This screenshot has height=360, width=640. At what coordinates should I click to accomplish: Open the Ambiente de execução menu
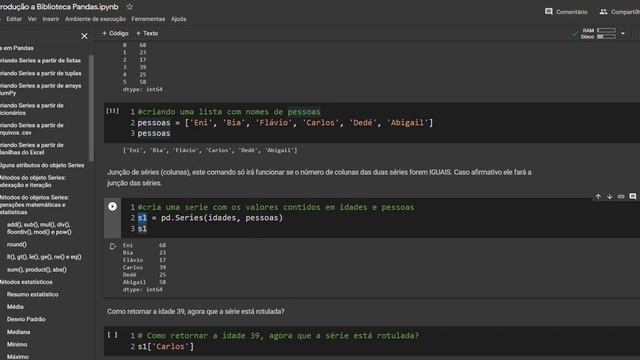pyautogui.click(x=96, y=19)
